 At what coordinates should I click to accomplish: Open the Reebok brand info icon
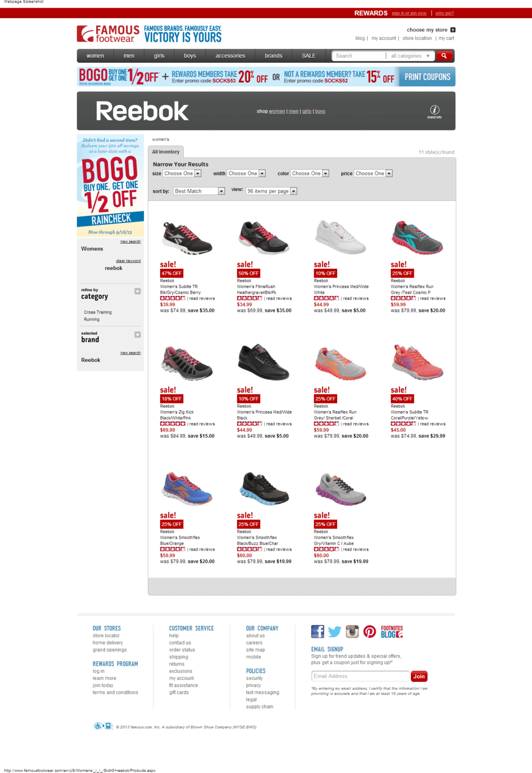click(x=435, y=110)
